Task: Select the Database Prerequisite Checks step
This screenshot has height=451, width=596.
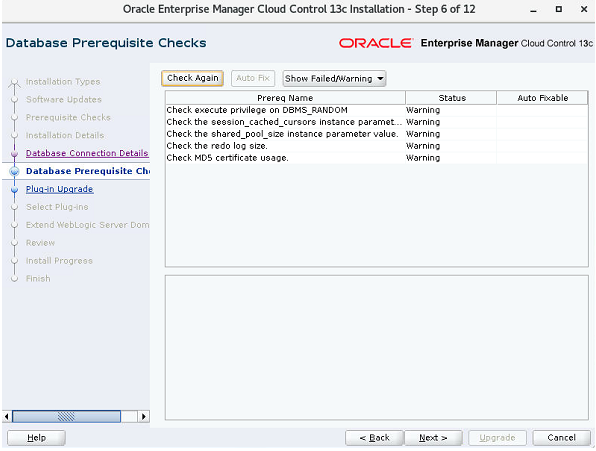Action: (88, 171)
